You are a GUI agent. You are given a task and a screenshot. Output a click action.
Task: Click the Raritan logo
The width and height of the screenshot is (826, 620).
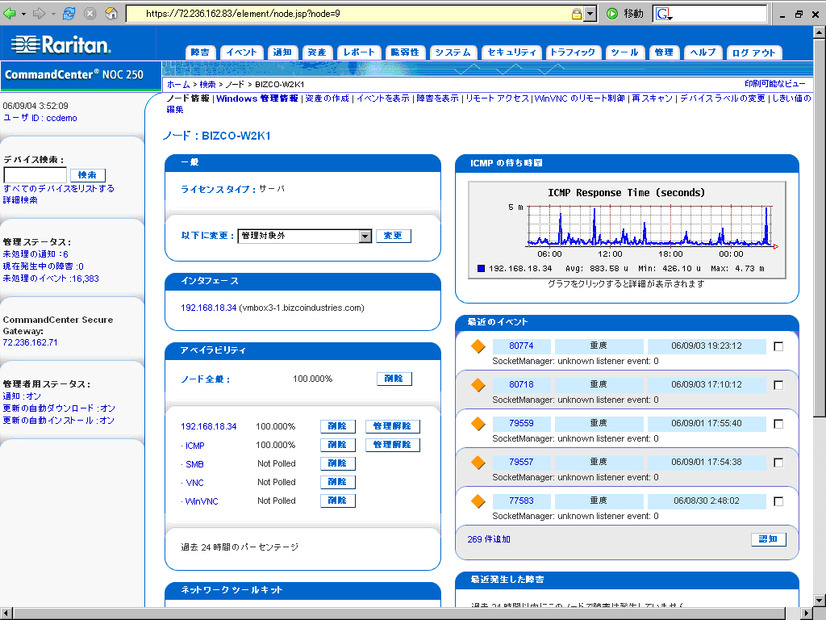coord(61,45)
